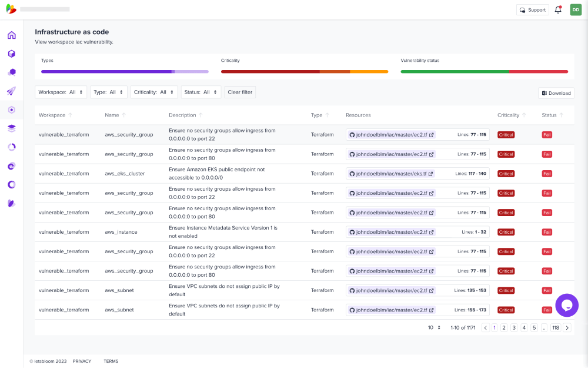Select the Infrastructure as code hexagon icon
The image size is (588, 368).
tap(12, 110)
